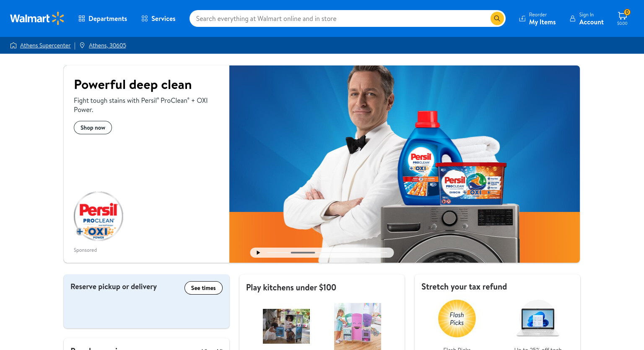The height and width of the screenshot is (350, 644).
Task: Open the Athens Supercenter store link
Action: [45, 45]
